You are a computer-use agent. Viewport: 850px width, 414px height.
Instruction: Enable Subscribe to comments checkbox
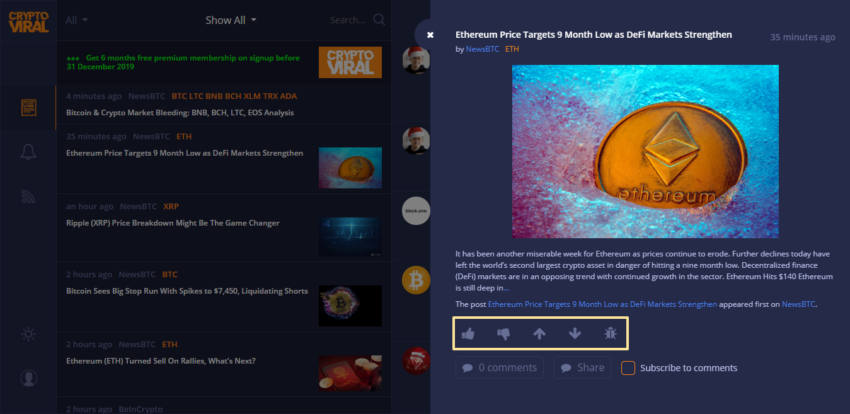628,368
